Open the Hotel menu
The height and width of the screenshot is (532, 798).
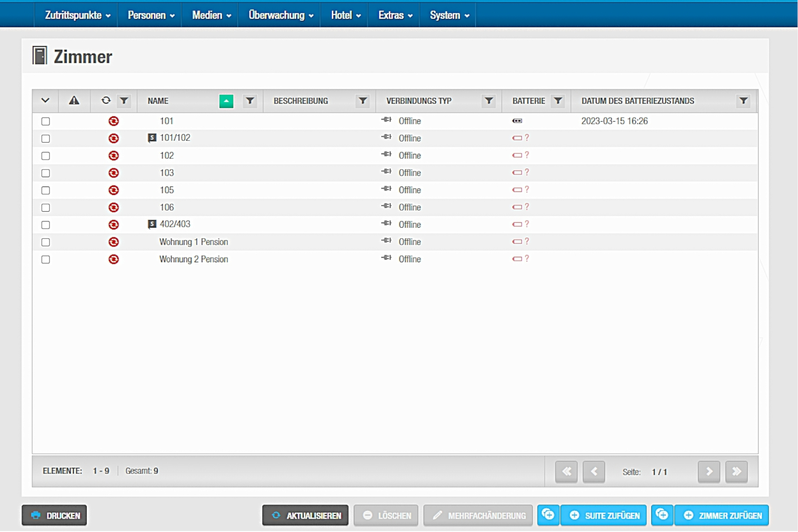[345, 15]
